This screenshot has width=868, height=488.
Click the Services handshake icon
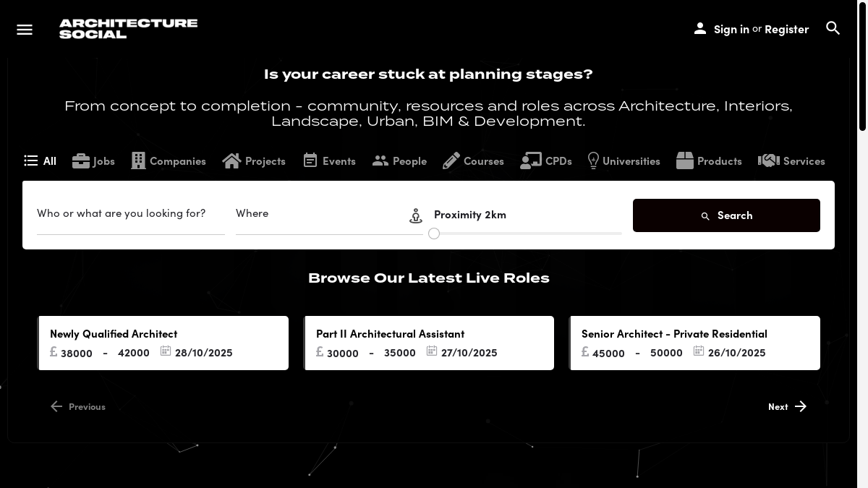[x=768, y=160]
